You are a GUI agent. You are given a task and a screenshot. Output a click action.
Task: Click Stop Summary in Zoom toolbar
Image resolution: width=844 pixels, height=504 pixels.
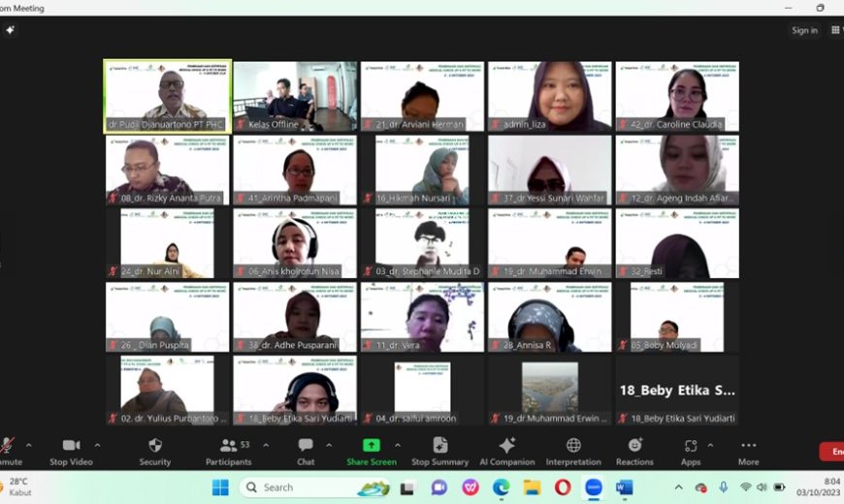pos(439,452)
